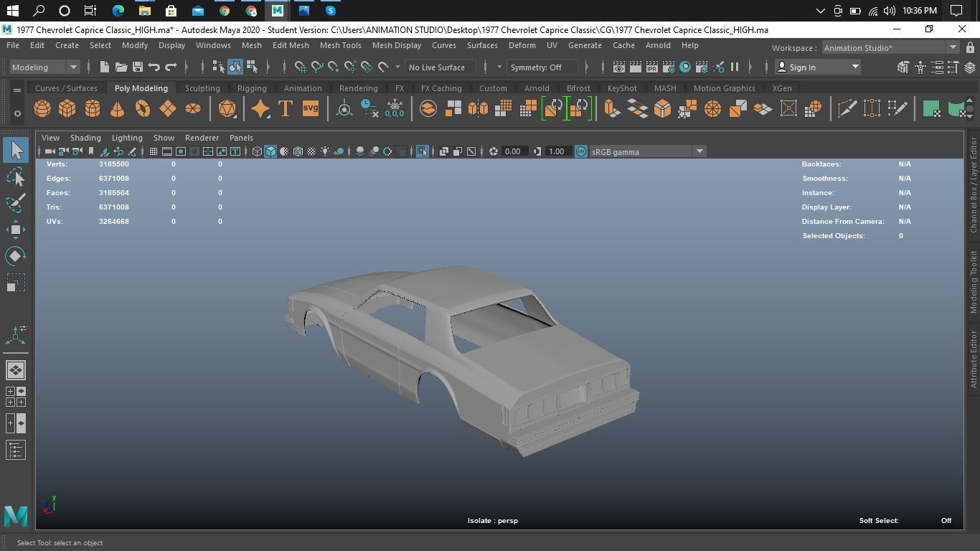Open Channel Box / Layer Editor side tab
Viewport: 980px width, 551px height.
tap(974, 185)
